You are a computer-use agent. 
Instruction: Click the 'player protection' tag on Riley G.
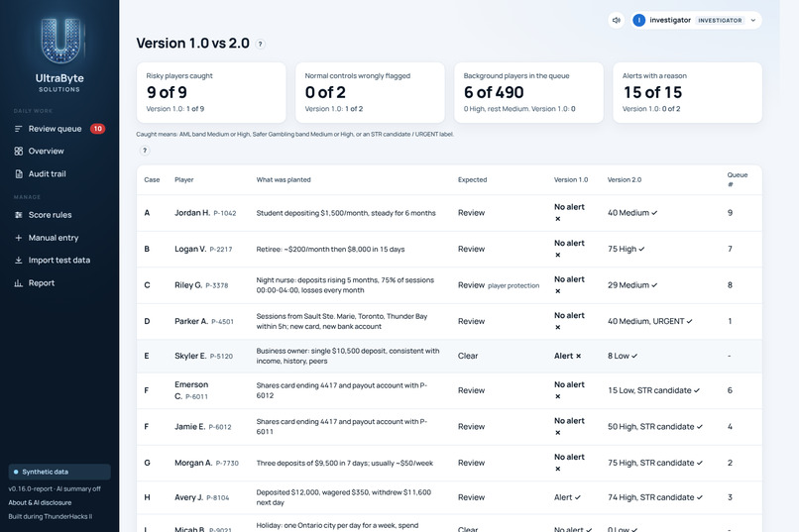click(x=514, y=285)
